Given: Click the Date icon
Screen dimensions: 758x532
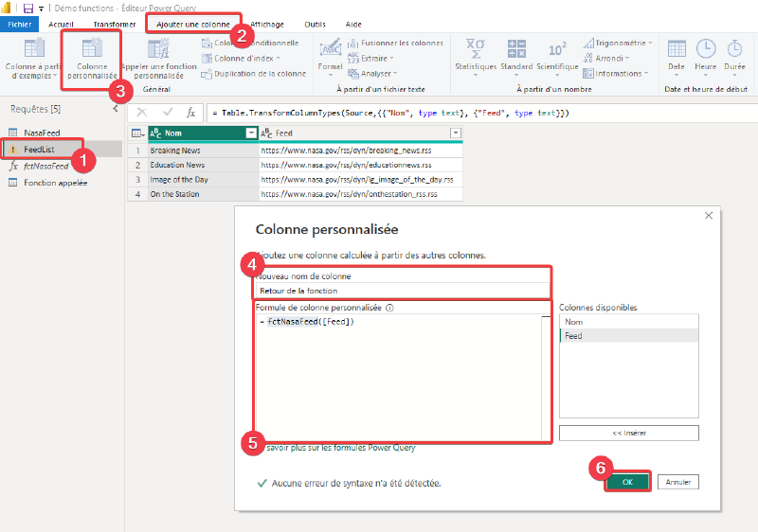Looking at the screenshot, I should (x=677, y=49).
